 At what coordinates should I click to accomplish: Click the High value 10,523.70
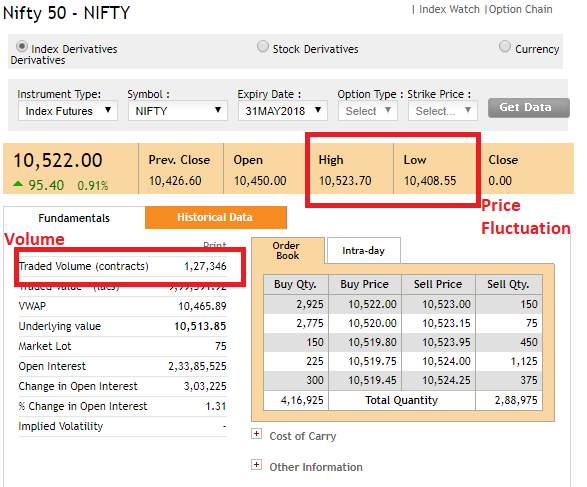tap(345, 181)
